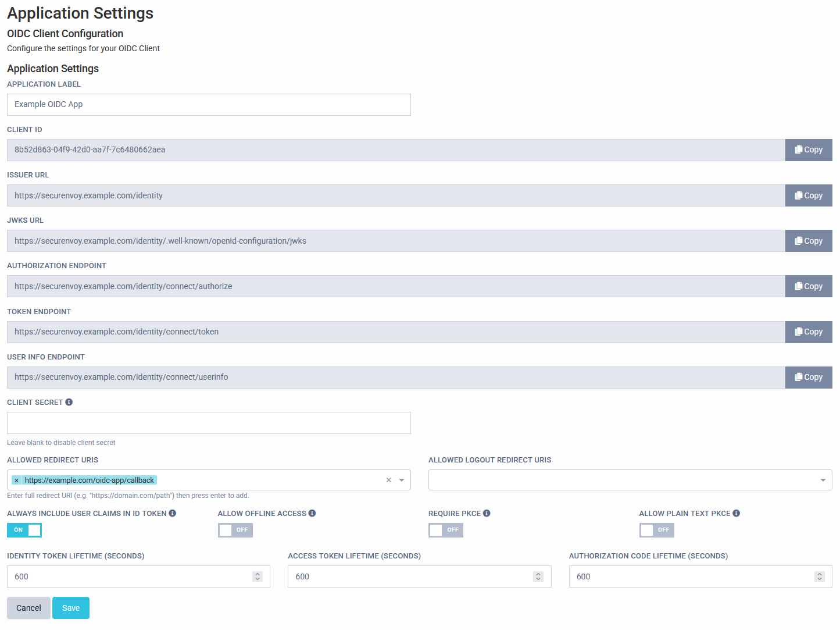840x630 pixels.
Task: Click the 'Leave blank to disable client secret' hint
Action: tap(61, 443)
